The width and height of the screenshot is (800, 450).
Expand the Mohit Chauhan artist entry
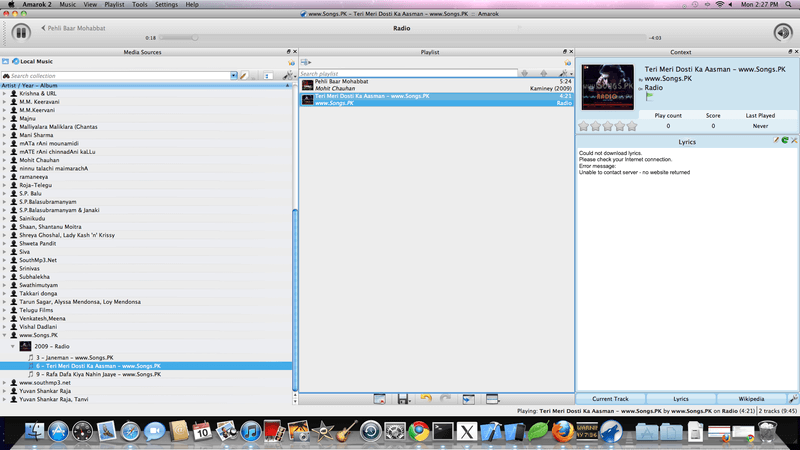5,160
